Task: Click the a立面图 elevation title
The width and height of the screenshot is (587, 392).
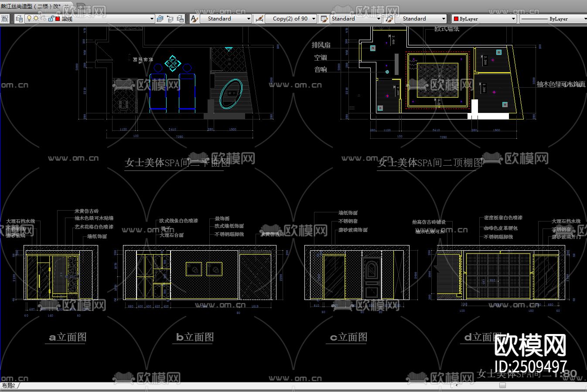Action: (x=68, y=337)
